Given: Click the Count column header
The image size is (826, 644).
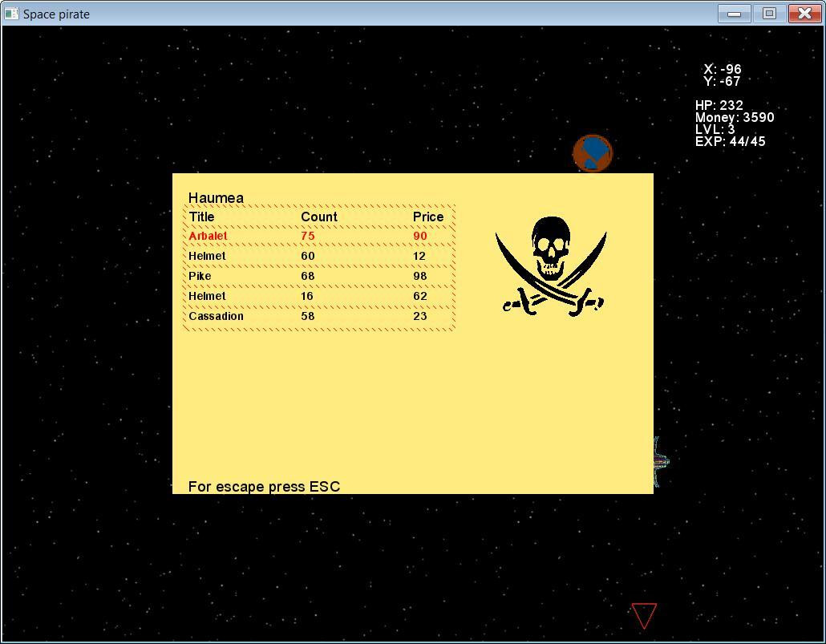Looking at the screenshot, I should tap(319, 217).
